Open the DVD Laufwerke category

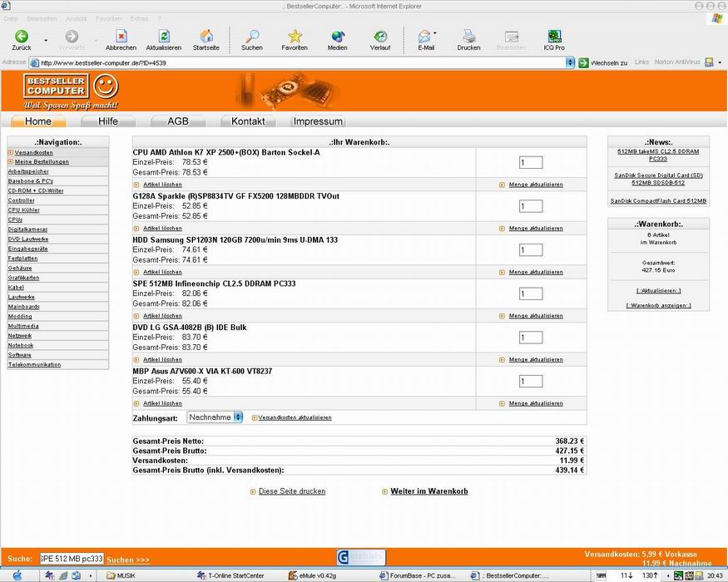tap(27, 239)
